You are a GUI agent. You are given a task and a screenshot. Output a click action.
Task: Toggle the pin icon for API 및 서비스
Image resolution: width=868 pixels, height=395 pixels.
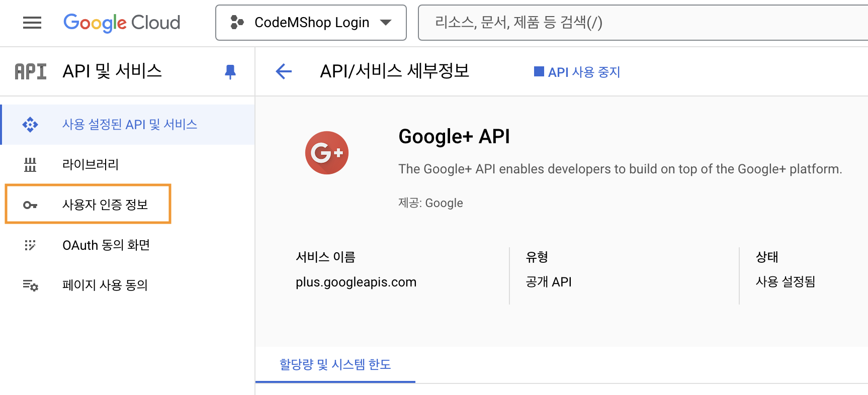(230, 72)
